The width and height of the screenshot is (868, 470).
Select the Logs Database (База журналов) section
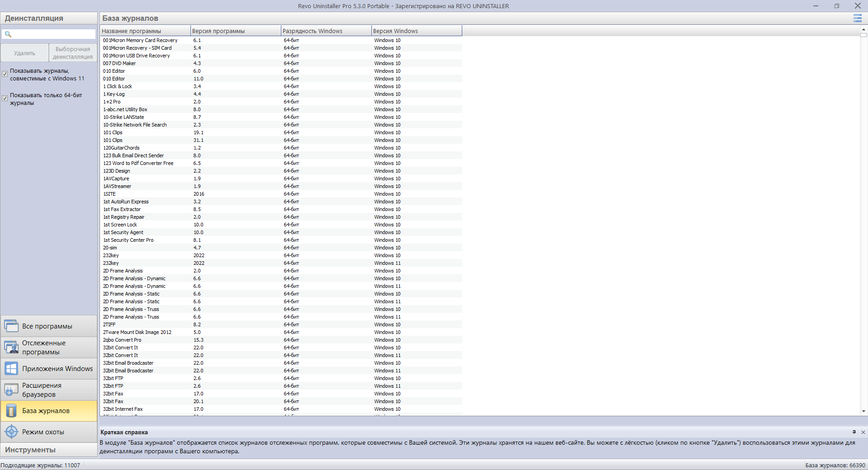49,411
